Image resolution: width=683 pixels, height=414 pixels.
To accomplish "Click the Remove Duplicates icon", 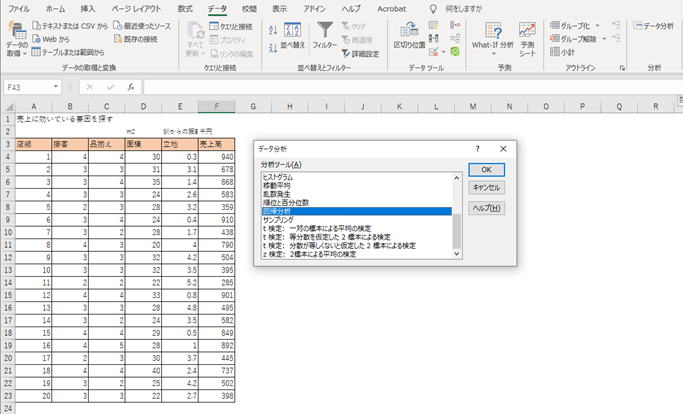I will click(x=433, y=38).
